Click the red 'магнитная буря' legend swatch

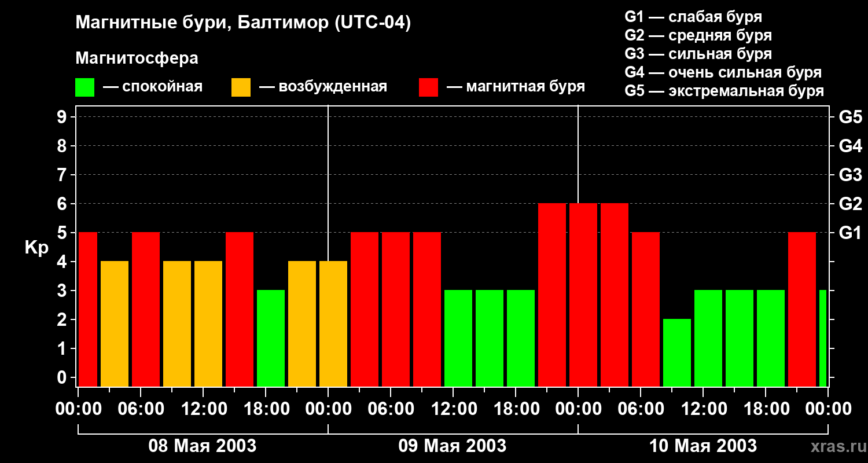(x=428, y=87)
